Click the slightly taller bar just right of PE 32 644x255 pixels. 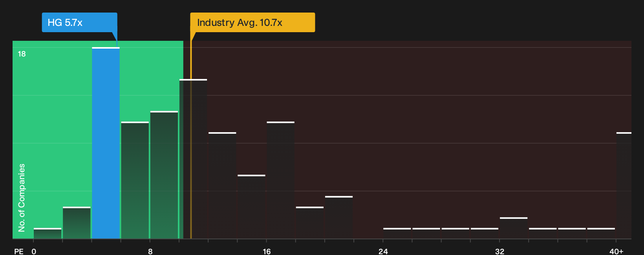514,228
